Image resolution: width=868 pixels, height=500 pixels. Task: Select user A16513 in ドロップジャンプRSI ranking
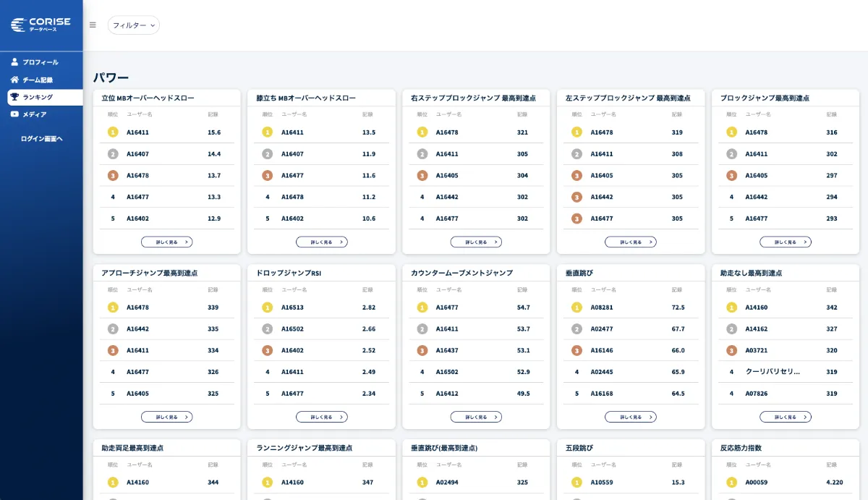pos(292,308)
